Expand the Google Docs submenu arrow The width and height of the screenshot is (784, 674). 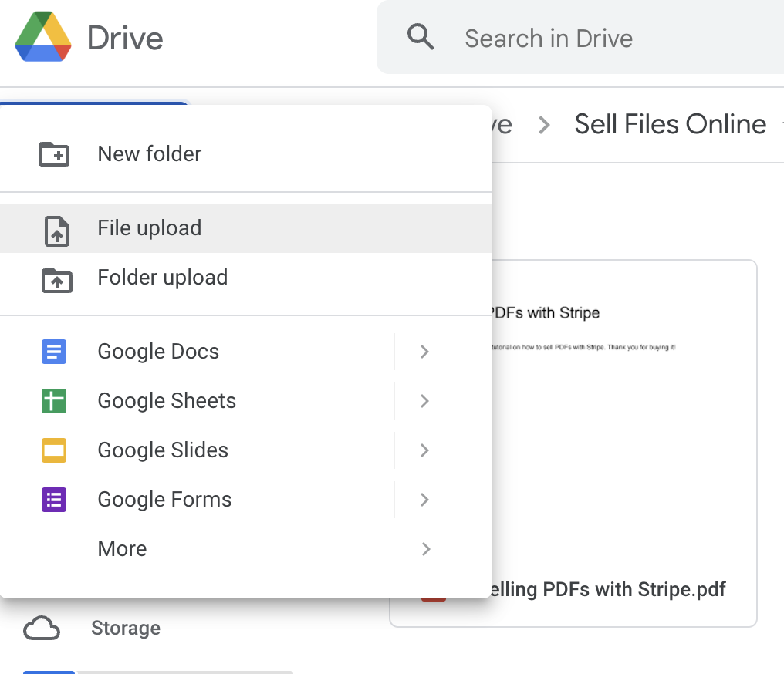tap(424, 352)
